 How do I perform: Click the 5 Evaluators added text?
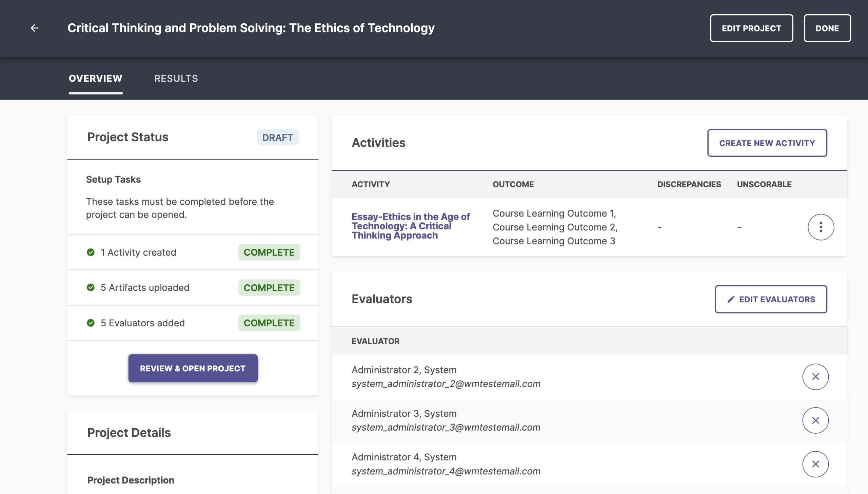pyautogui.click(x=142, y=323)
